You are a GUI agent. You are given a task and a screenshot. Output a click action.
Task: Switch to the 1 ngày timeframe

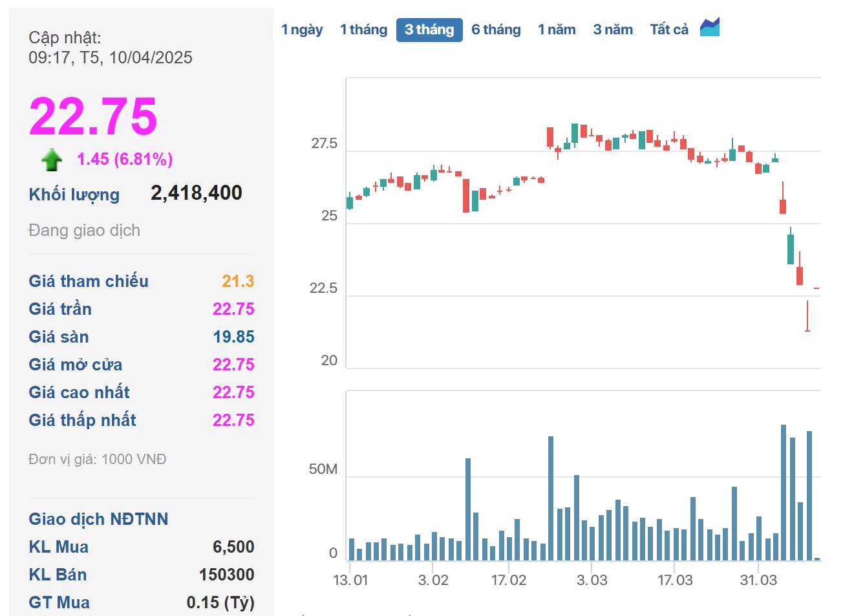pos(302,30)
